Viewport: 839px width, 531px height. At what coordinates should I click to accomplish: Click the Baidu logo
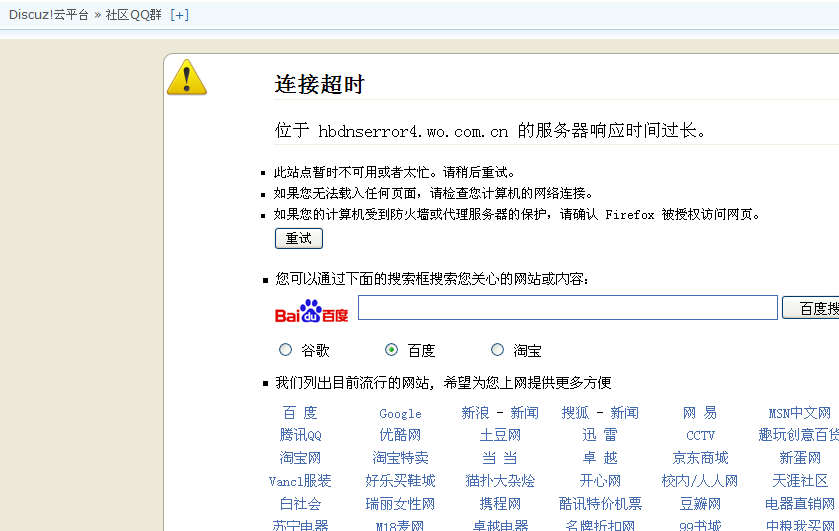[x=311, y=311]
